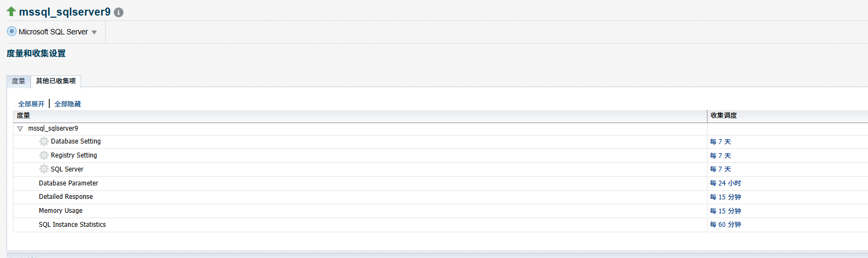The image size is (868, 258).
Task: Click the gear icon beside Database Setting
Action: click(x=44, y=141)
